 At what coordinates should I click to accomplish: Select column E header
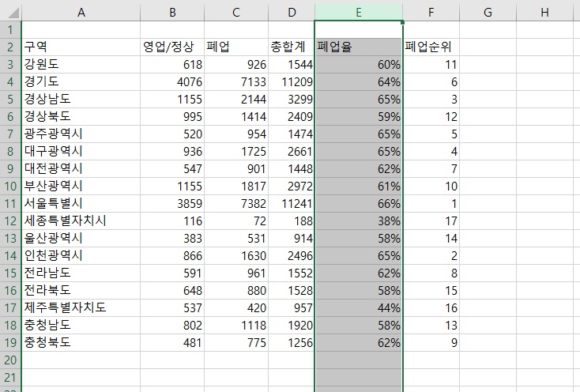(x=359, y=13)
